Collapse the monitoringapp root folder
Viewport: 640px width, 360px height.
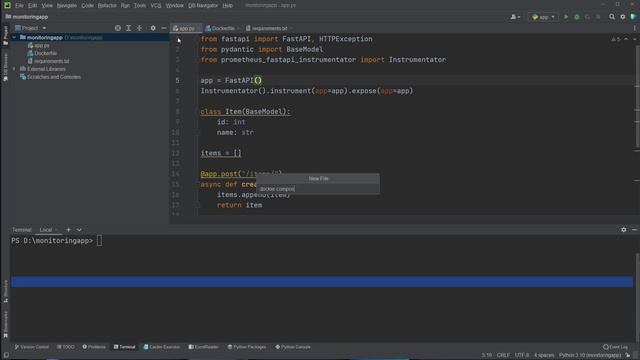(x=15, y=38)
